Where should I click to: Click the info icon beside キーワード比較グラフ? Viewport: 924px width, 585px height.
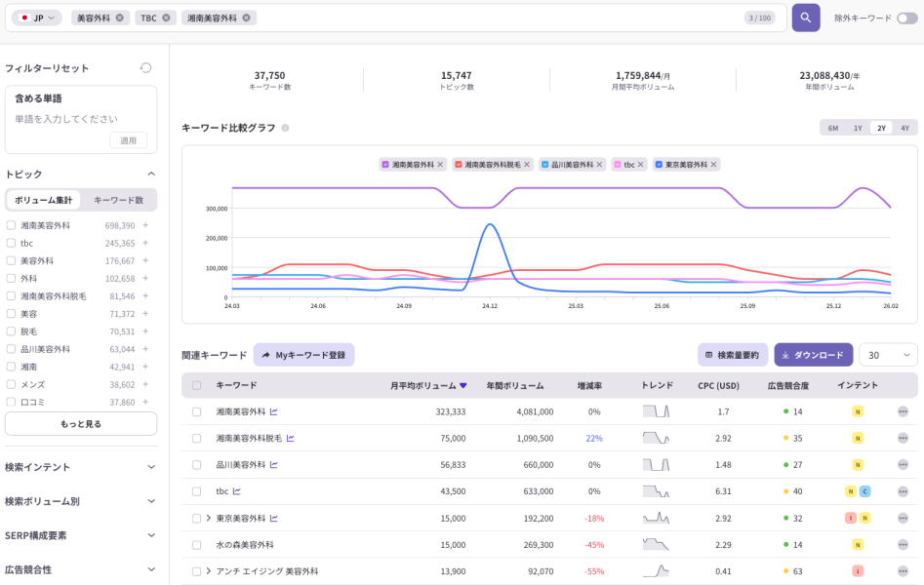[285, 128]
